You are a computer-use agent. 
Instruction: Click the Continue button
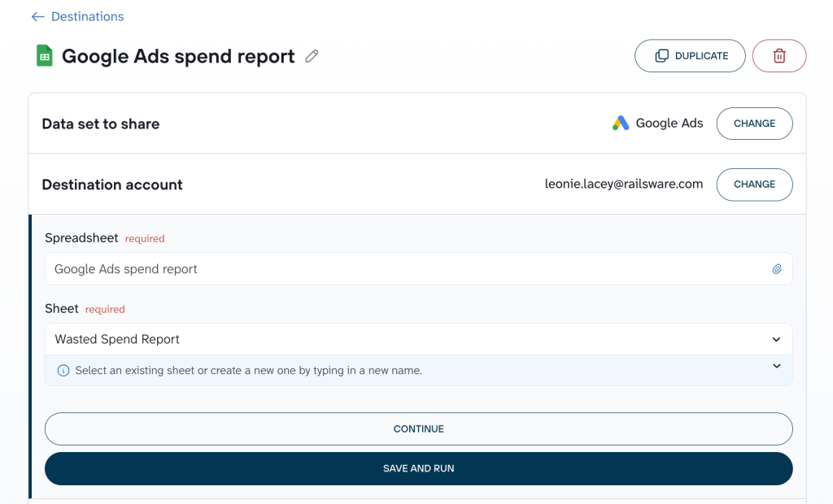(419, 429)
